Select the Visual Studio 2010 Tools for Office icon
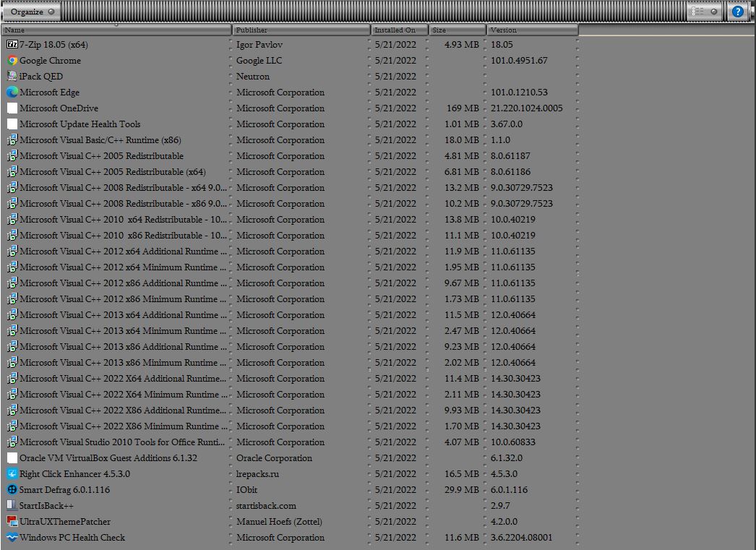The width and height of the screenshot is (756, 550). click(x=12, y=442)
